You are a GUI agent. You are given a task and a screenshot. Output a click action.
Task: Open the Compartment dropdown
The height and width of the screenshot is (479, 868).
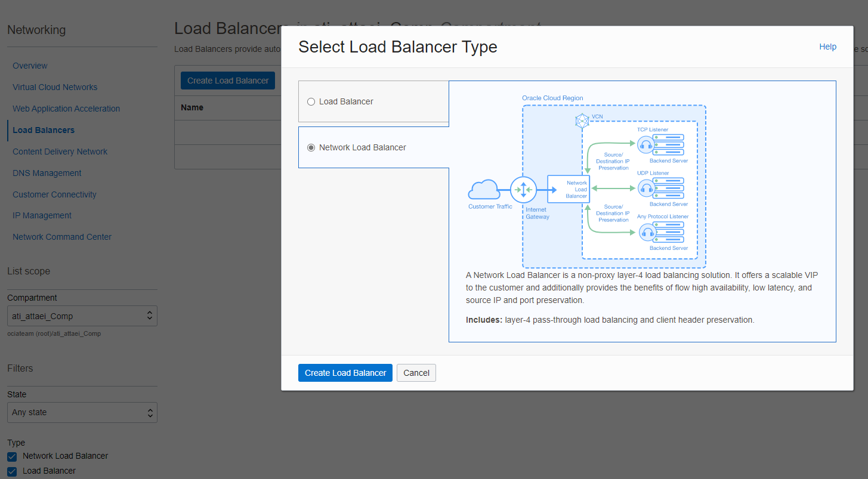pyautogui.click(x=82, y=316)
